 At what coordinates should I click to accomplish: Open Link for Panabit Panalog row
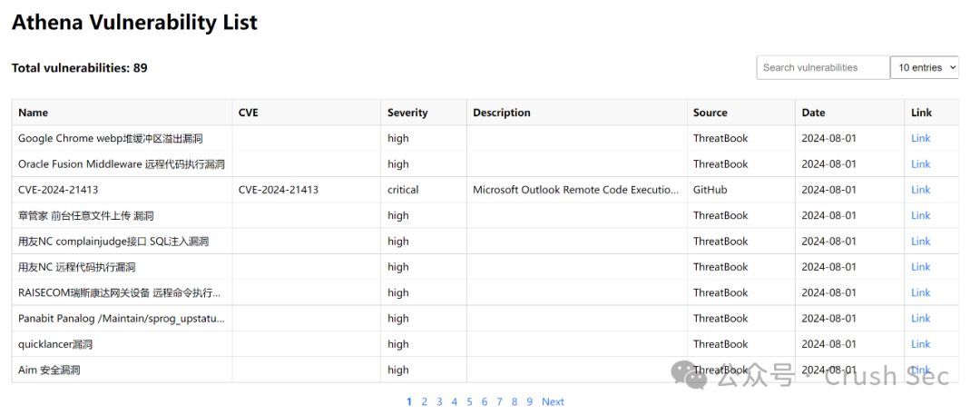pos(921,318)
